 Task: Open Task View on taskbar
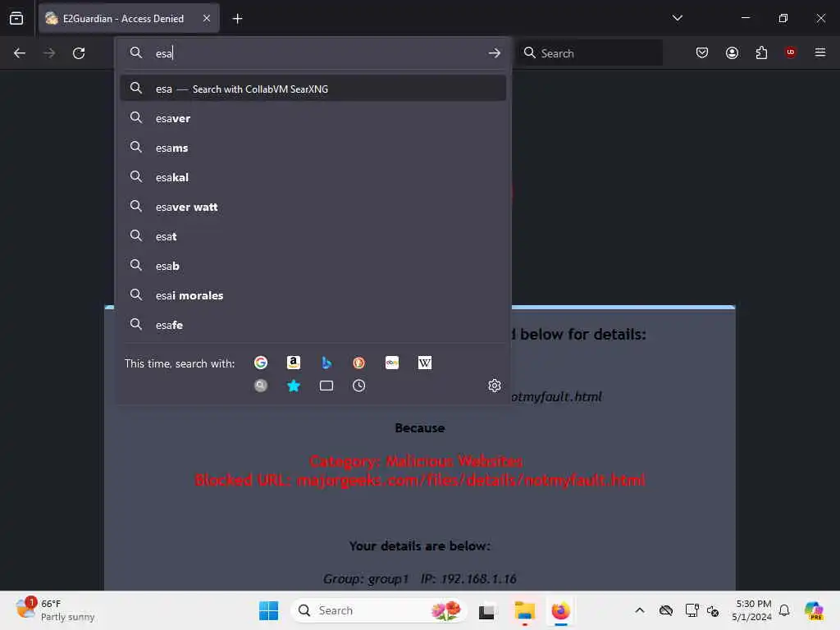[x=486, y=610]
